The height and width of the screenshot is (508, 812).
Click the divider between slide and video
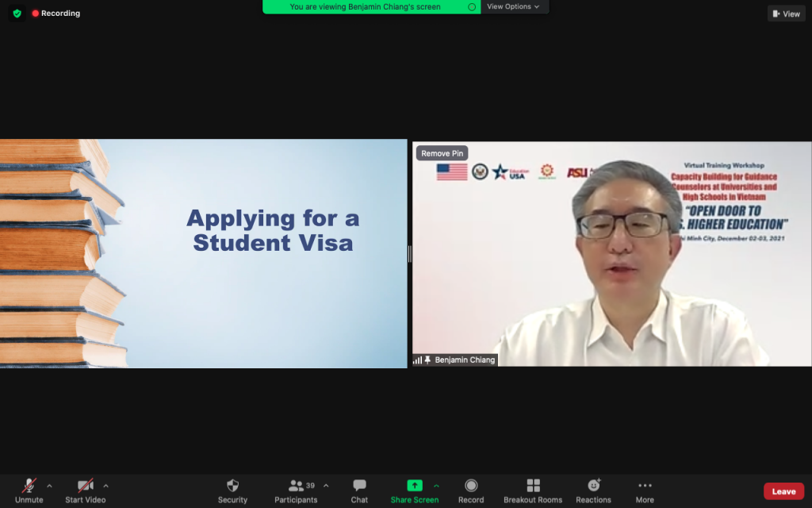click(x=410, y=254)
